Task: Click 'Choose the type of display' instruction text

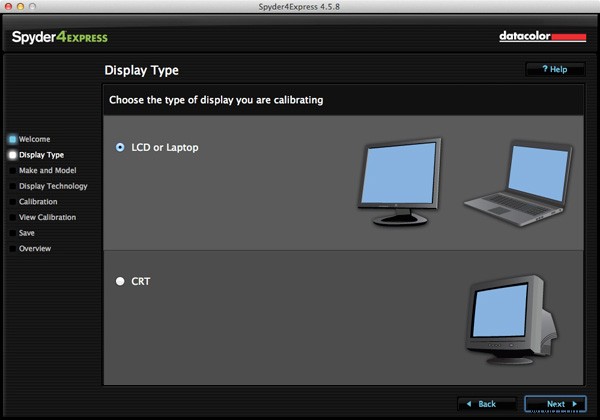Action: point(216,100)
